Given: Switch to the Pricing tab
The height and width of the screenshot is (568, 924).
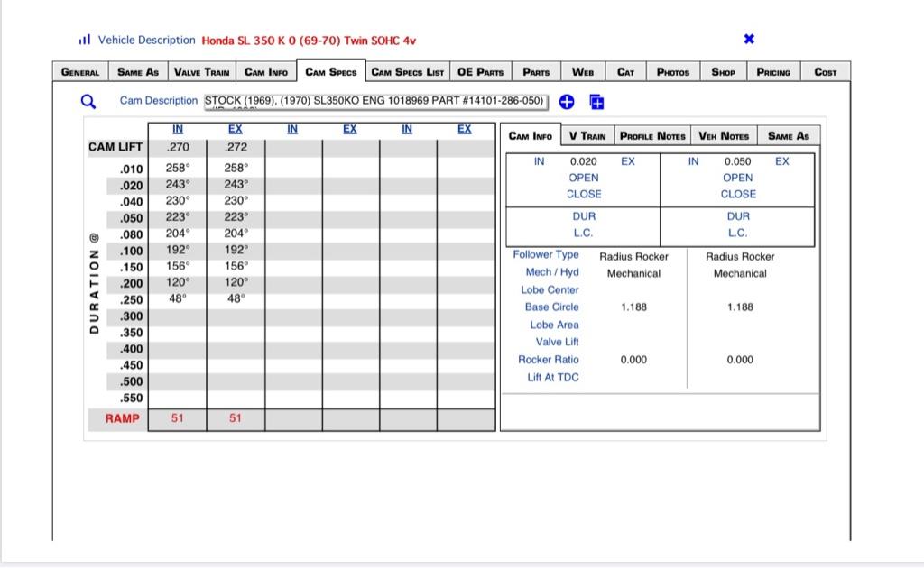Looking at the screenshot, I should tap(773, 72).
